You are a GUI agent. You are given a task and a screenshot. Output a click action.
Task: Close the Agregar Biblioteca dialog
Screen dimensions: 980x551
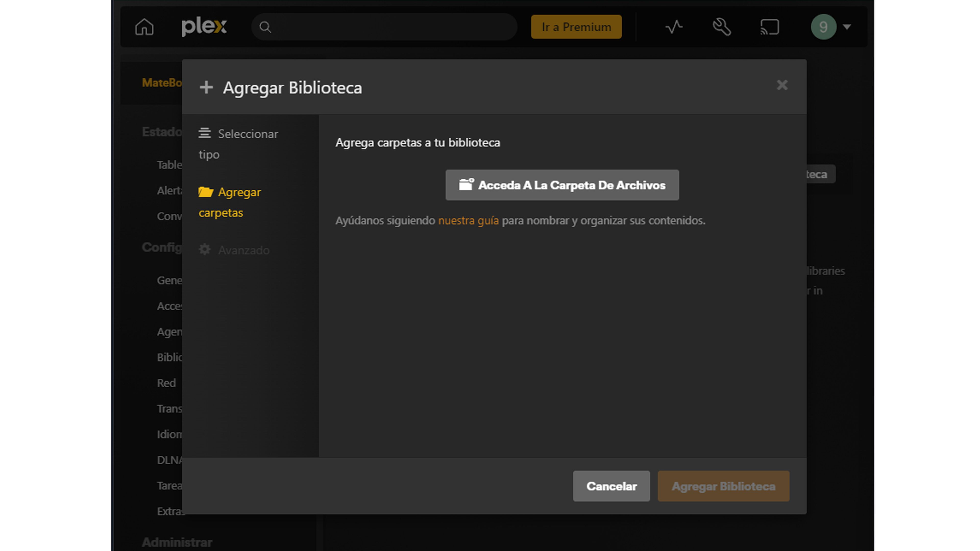pos(782,85)
